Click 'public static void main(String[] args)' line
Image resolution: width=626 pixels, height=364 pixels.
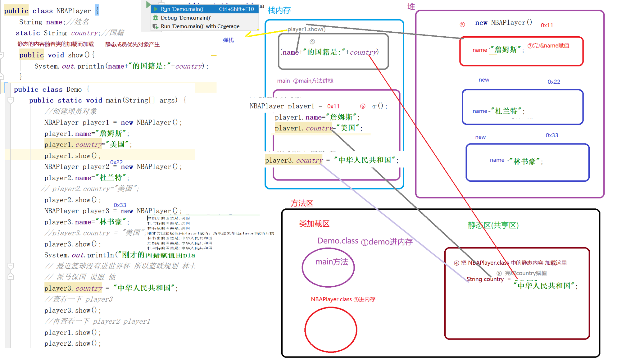[x=107, y=100]
